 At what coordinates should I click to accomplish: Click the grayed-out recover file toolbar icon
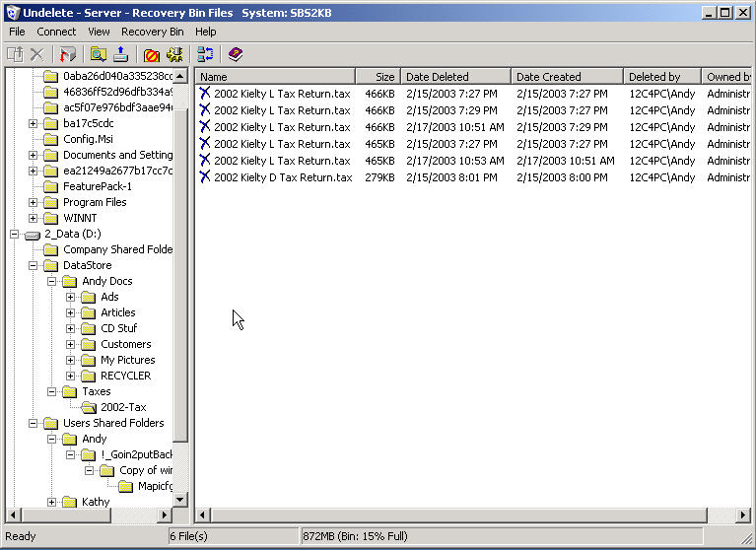(x=15, y=54)
